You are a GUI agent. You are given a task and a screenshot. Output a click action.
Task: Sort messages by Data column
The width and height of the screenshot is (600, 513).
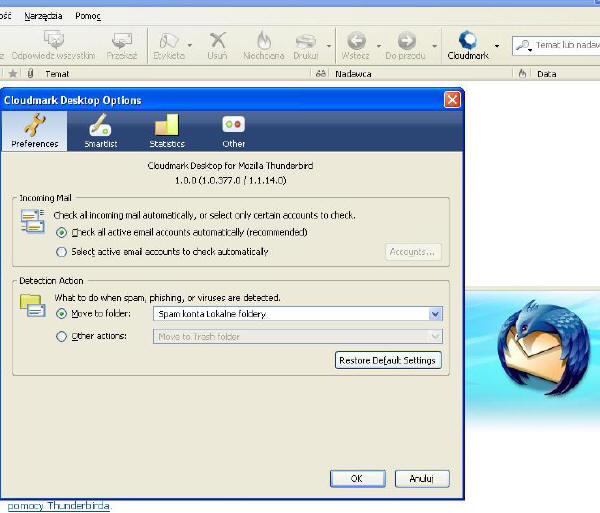546,74
